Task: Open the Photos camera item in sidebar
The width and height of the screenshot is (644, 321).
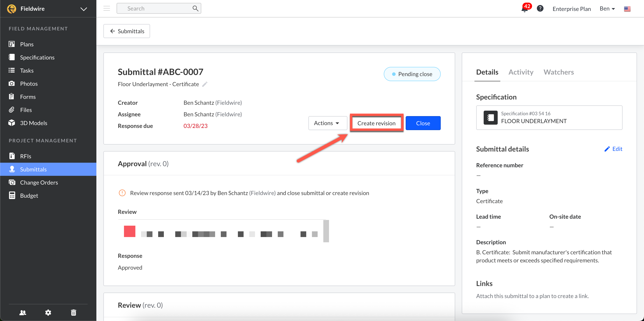Action: (28, 84)
